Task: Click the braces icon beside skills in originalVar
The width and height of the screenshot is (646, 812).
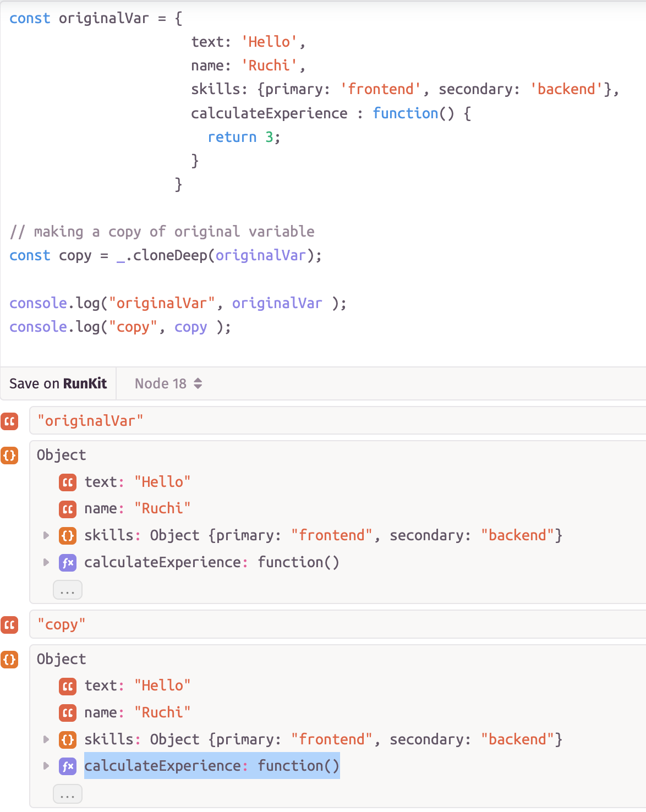Action: (x=67, y=536)
